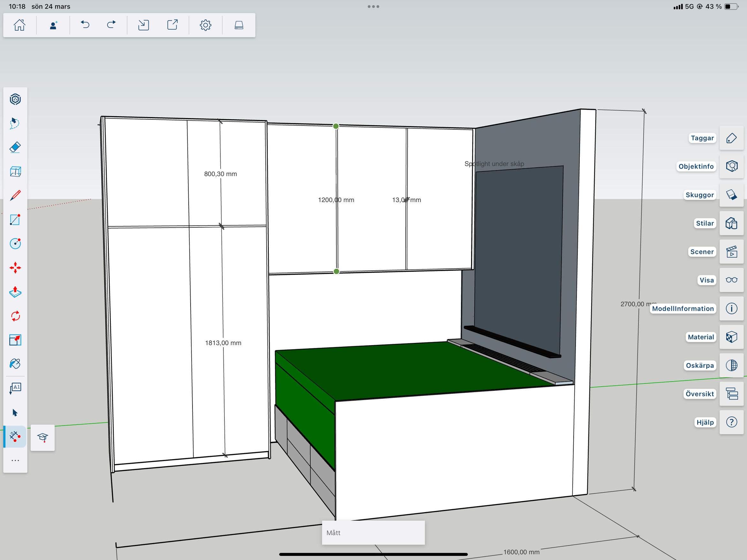Open the Skuggor shadows panel icon
Image resolution: width=747 pixels, height=560 pixels.
pos(731,195)
